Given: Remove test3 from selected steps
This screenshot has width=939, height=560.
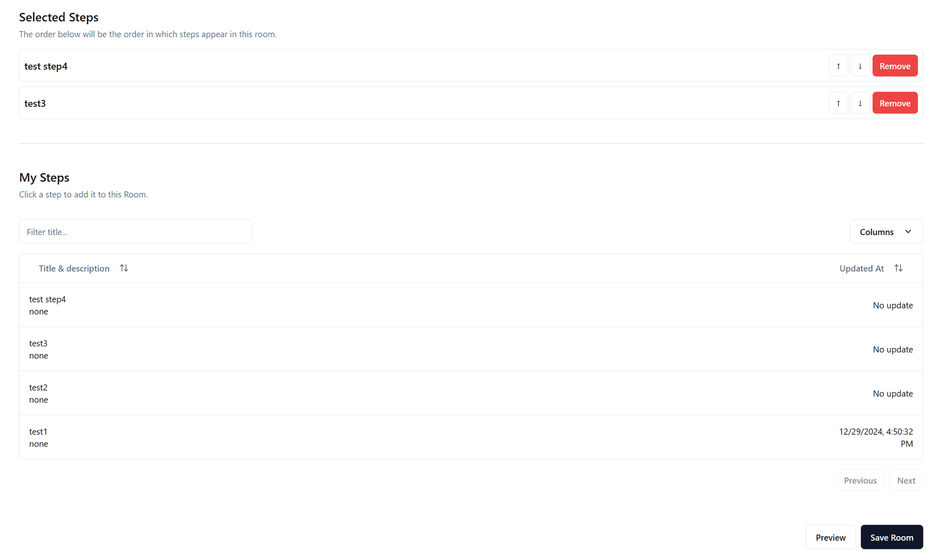Looking at the screenshot, I should coord(895,103).
